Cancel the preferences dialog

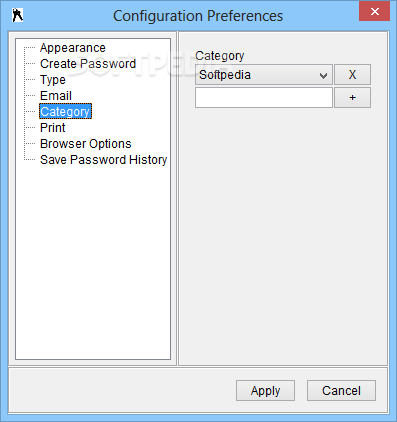click(x=341, y=391)
